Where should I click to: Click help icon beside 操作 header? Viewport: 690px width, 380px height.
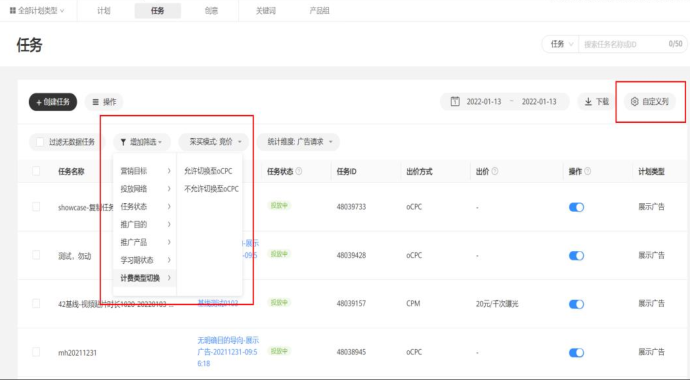coord(587,171)
